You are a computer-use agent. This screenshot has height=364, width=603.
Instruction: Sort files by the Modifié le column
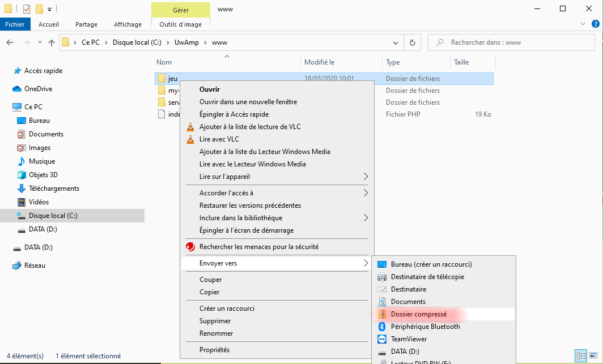tap(320, 62)
